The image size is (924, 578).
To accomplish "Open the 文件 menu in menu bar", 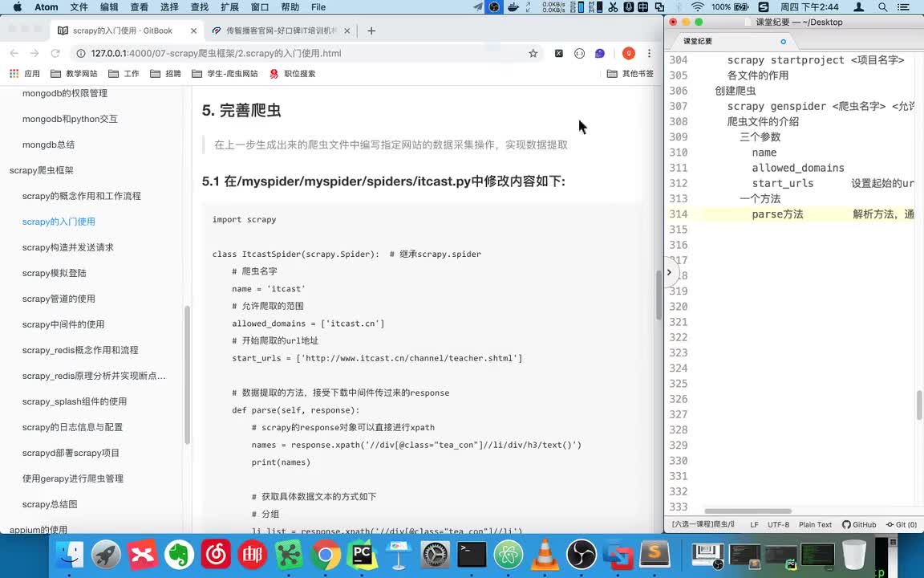I will (x=79, y=7).
